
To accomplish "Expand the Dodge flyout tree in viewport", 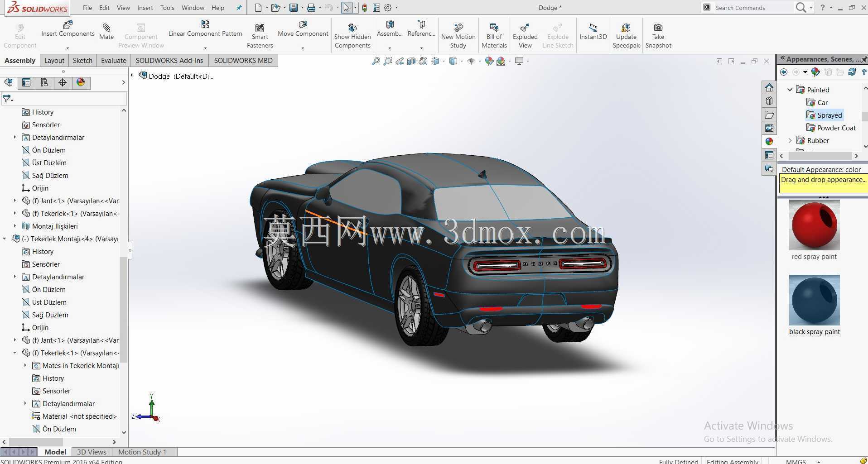I will (132, 76).
